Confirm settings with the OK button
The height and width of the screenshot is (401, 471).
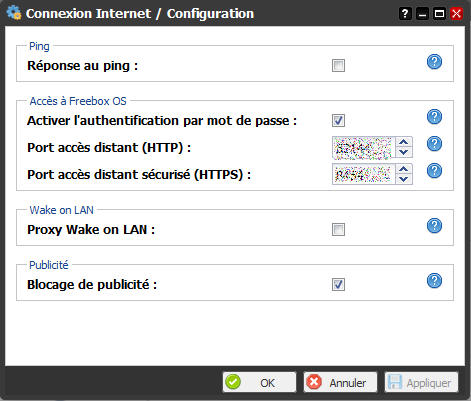(x=259, y=382)
